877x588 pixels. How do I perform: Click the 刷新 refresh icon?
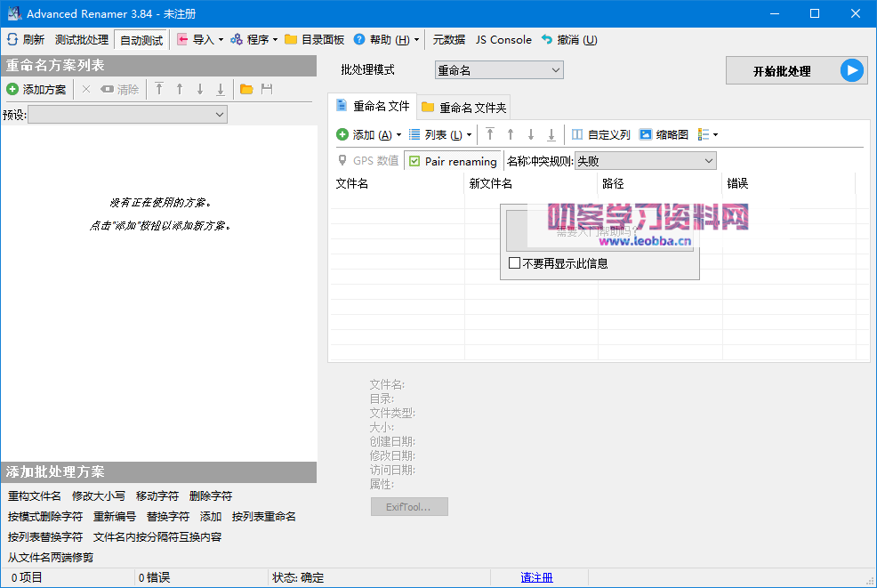pyautogui.click(x=11, y=39)
